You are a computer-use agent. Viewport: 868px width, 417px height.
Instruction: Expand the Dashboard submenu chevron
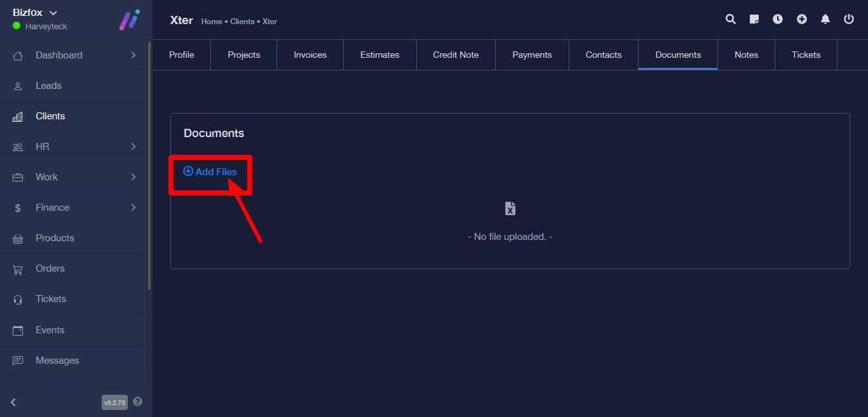(133, 55)
